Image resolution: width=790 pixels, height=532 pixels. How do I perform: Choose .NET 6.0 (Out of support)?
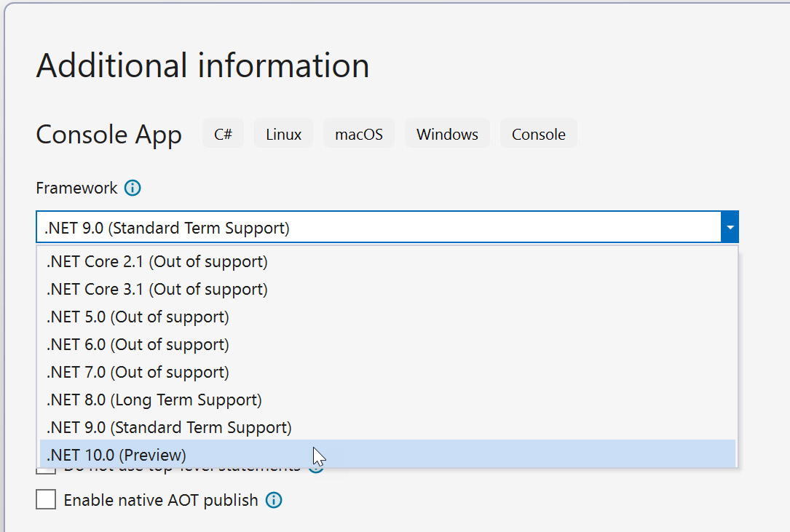pos(387,344)
